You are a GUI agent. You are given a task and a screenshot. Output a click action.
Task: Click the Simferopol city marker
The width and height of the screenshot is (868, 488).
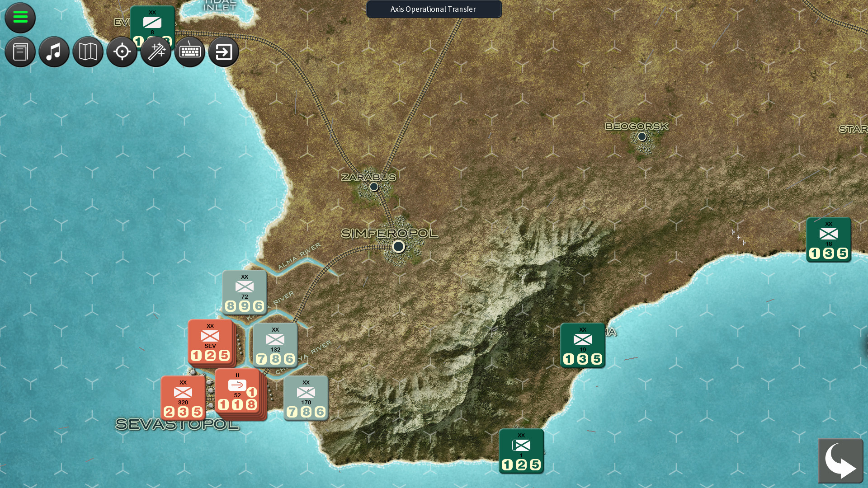[398, 246]
